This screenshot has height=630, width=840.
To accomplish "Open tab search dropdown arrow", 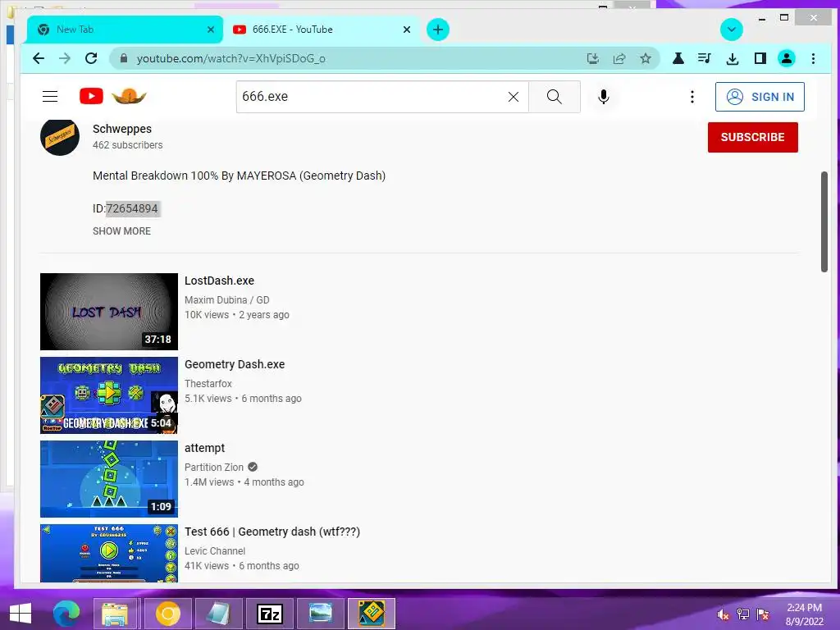I will (x=731, y=30).
